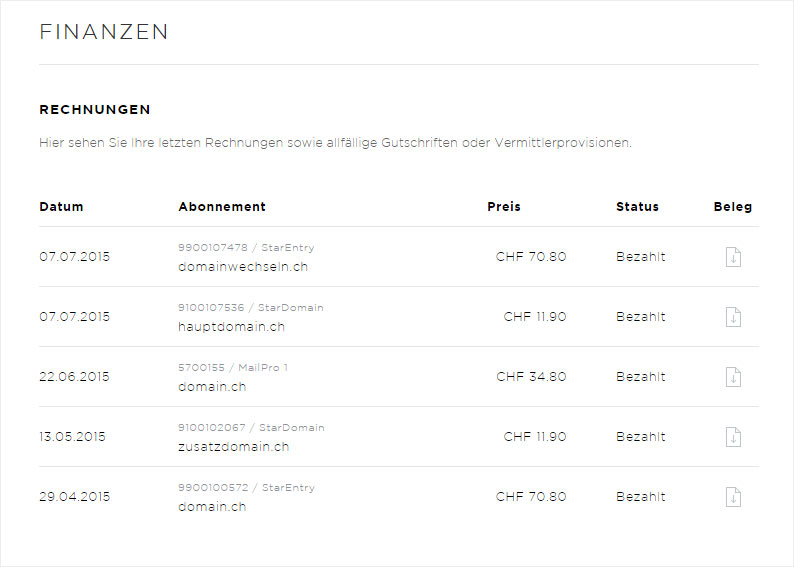Download receipt for 29.04.2015 StarEntry invoice

(733, 497)
